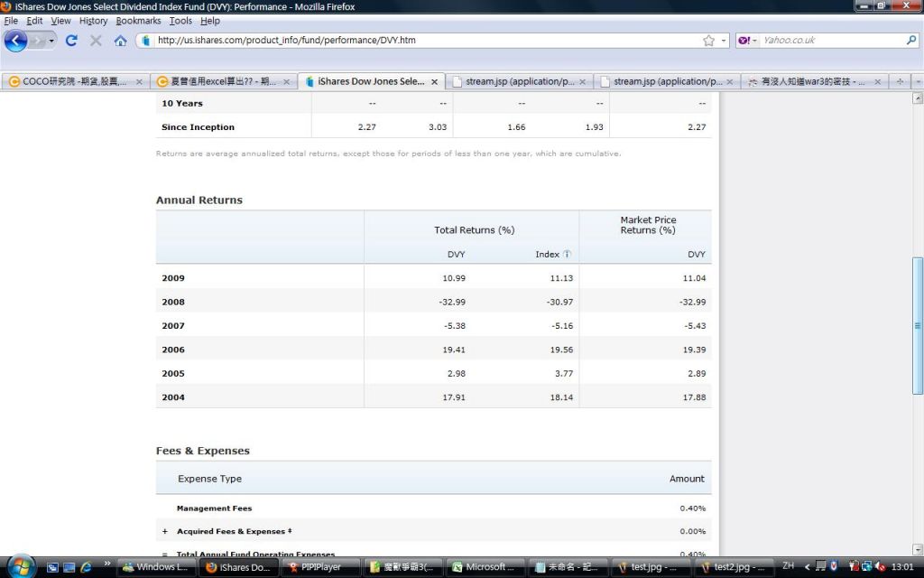Click the 2006 market price return 19.39
The height and width of the screenshot is (578, 924).
point(694,350)
